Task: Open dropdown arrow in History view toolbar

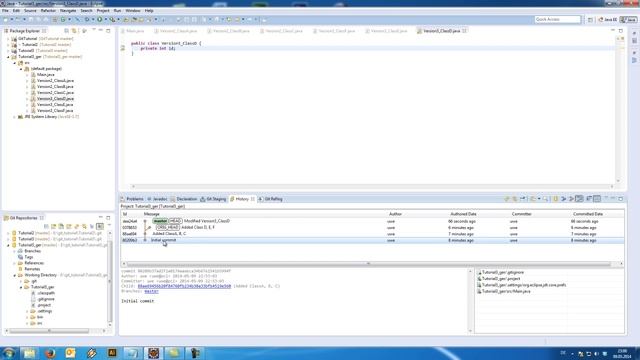Action: coord(539,199)
